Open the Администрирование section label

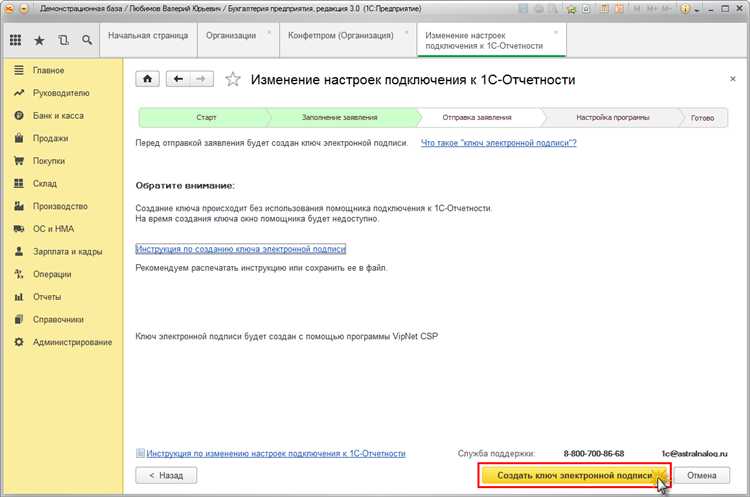(72, 342)
